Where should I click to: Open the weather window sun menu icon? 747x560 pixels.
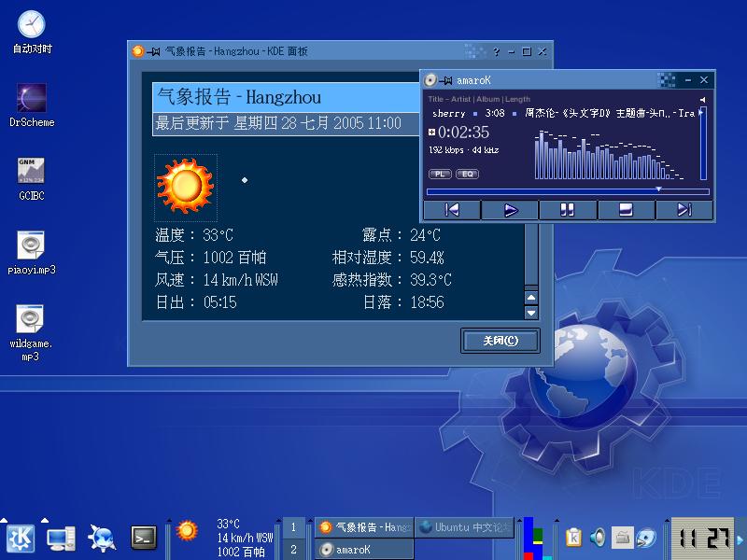point(137,51)
